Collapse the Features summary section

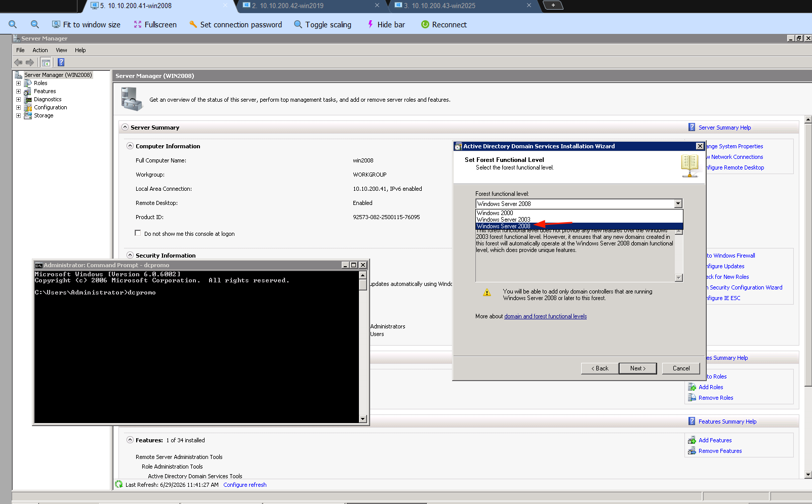click(130, 440)
